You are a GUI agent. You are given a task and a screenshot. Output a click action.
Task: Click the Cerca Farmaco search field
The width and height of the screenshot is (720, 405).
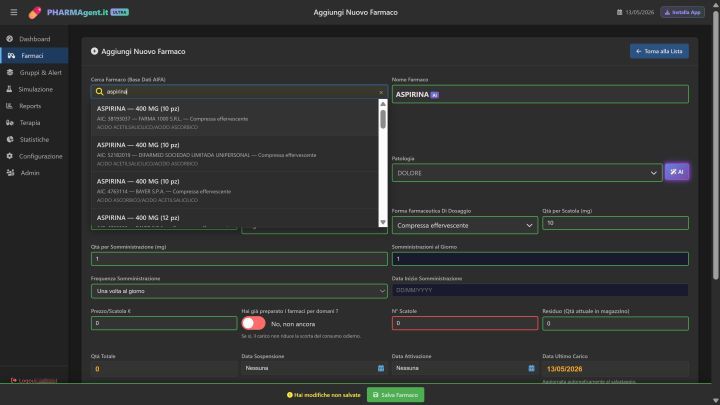point(239,92)
